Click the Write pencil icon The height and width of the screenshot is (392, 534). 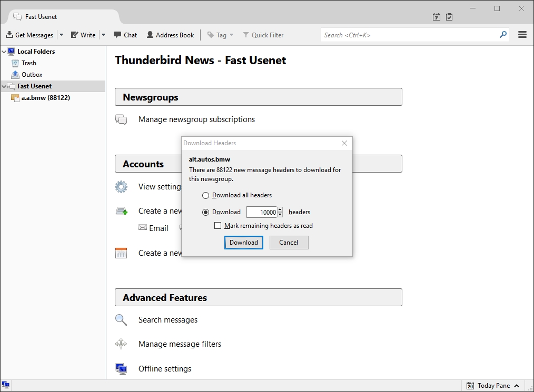[74, 35]
